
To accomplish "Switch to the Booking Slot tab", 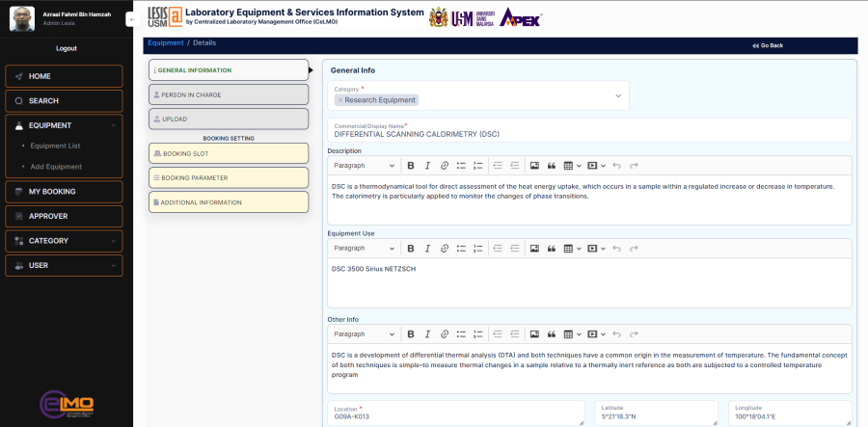I will [x=229, y=153].
